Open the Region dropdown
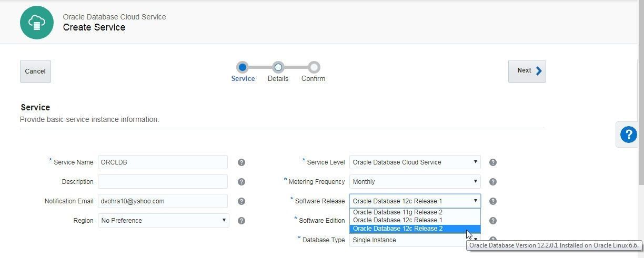644x258 pixels. pos(164,221)
